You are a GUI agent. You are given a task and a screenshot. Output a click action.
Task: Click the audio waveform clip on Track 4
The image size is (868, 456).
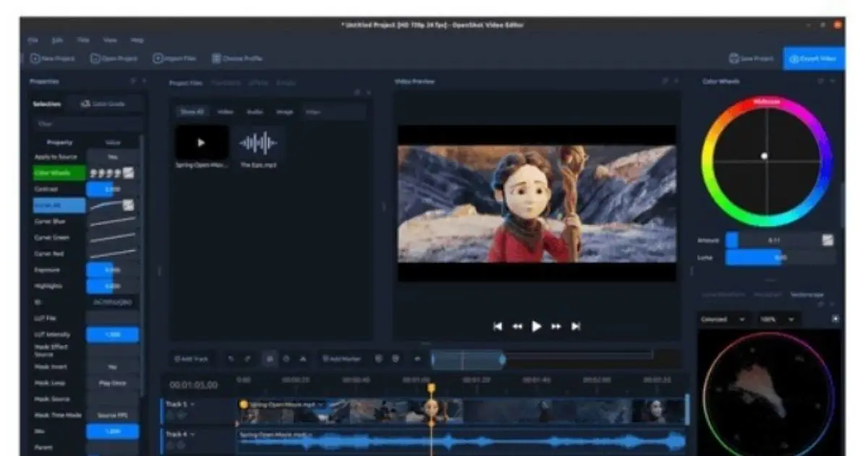point(463,441)
